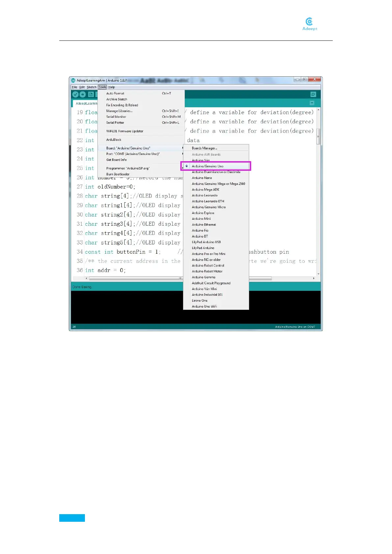The image size is (392, 554).
Task: Expand the Port COM7 submenu entry
Action: click(141, 154)
